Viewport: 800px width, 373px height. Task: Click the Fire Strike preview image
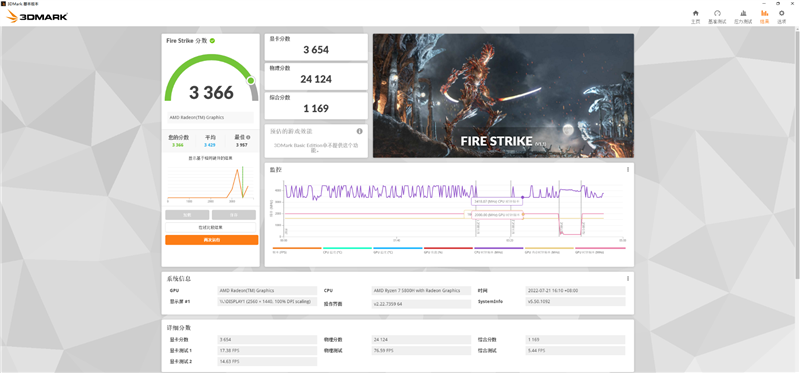point(503,95)
